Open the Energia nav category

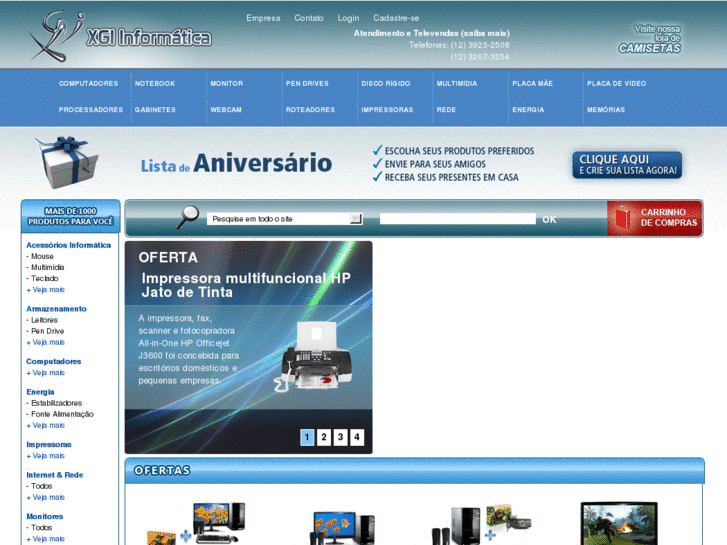click(x=528, y=110)
